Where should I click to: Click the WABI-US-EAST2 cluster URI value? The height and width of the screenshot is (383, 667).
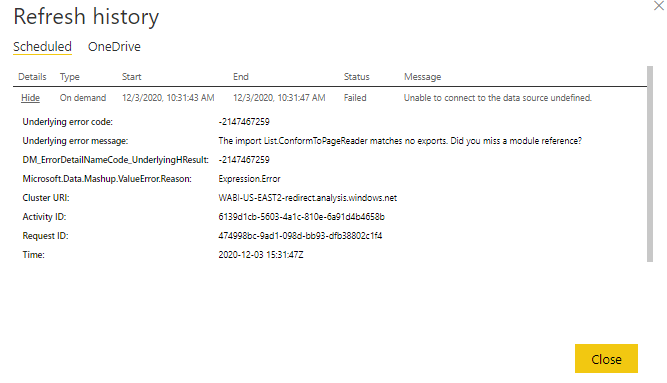coord(308,198)
